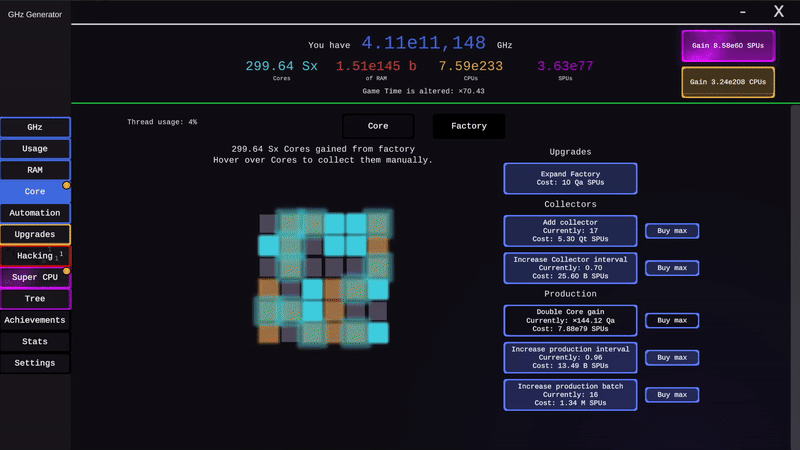Close the GHz Generator window

[x=779, y=11]
